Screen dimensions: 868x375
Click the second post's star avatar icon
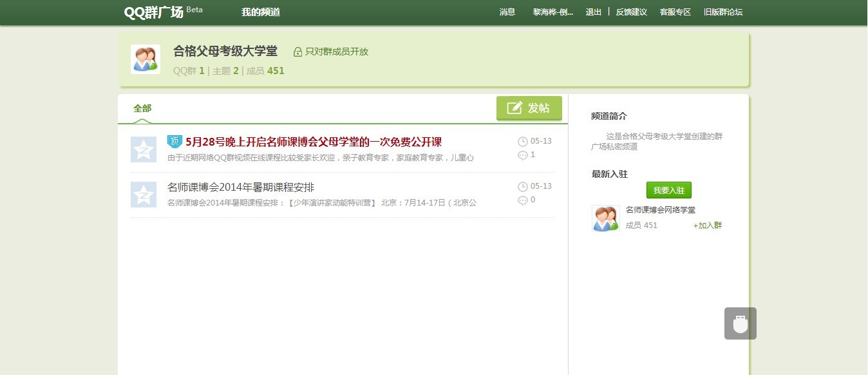(143, 195)
